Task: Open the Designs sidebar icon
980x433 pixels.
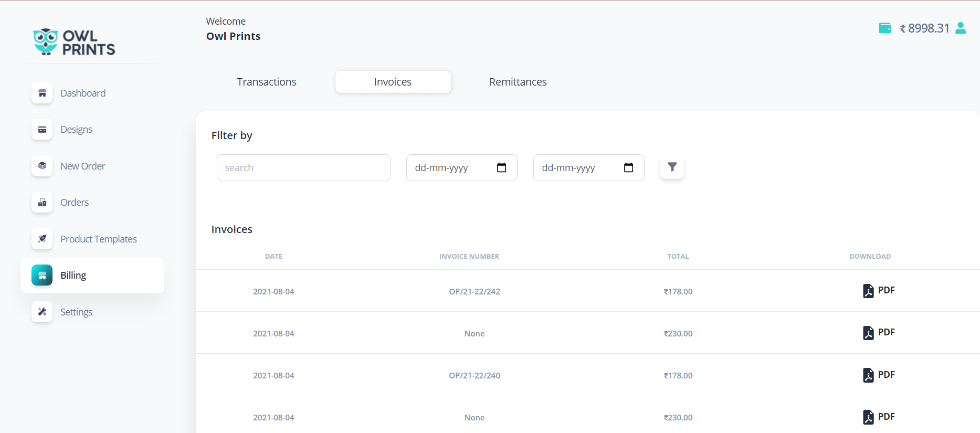Action: [x=42, y=129]
